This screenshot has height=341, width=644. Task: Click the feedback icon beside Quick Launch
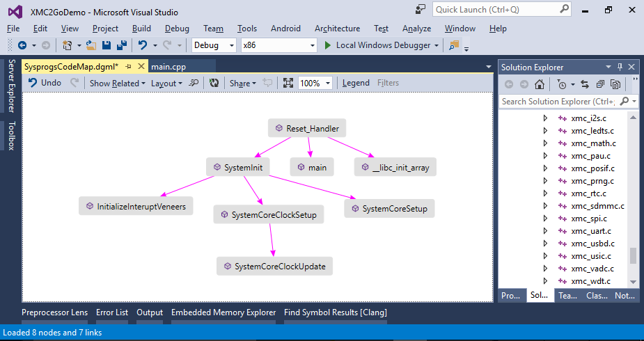tap(421, 10)
